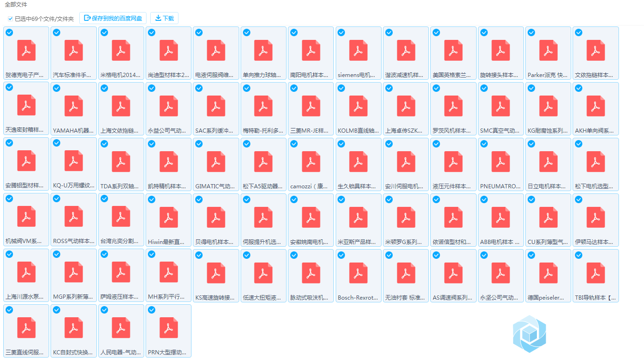The image size is (644, 359).
Task: Open the 全部文件 breadcrumb link
Action: pyautogui.click(x=16, y=5)
